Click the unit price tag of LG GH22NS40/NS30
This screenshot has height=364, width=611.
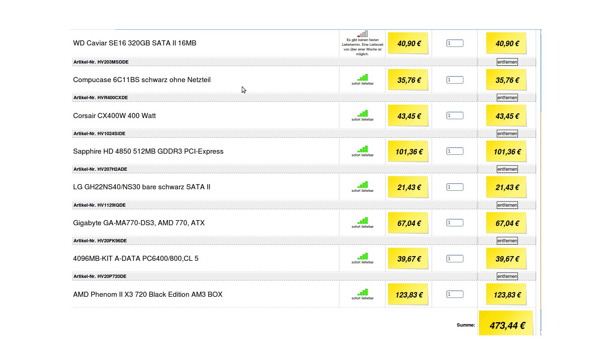click(408, 187)
